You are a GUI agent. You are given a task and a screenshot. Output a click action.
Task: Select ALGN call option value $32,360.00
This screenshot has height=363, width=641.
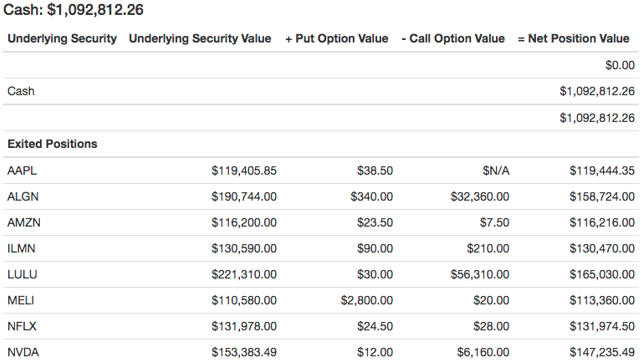480,197
